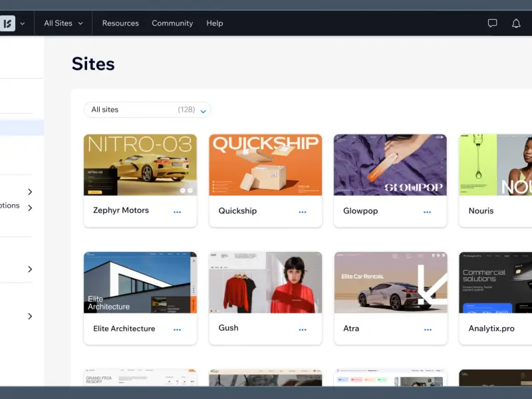Click the Nouris site name
Viewport: 532px width, 399px height.
pyautogui.click(x=481, y=211)
